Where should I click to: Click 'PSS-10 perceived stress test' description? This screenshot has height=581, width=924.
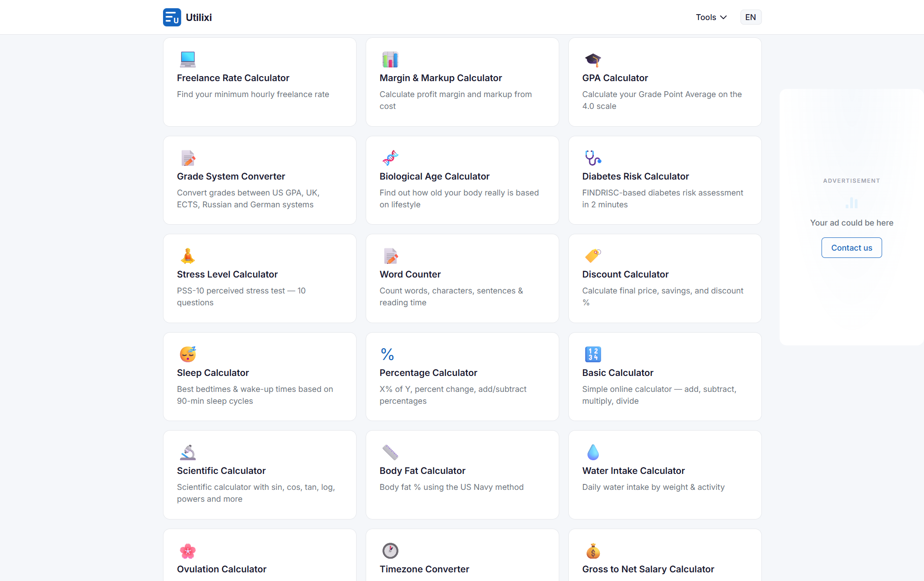coord(241,297)
